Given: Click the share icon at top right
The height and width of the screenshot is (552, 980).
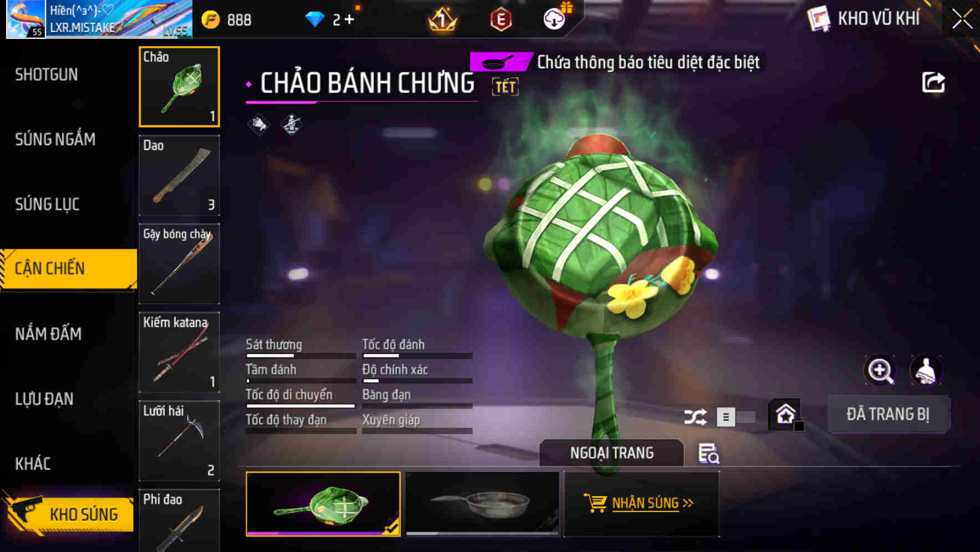Looking at the screenshot, I should 933,83.
